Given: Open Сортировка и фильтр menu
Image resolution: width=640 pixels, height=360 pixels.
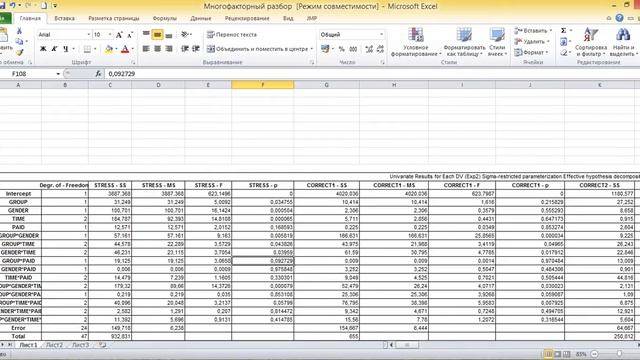Looking at the screenshot, I should [x=591, y=42].
